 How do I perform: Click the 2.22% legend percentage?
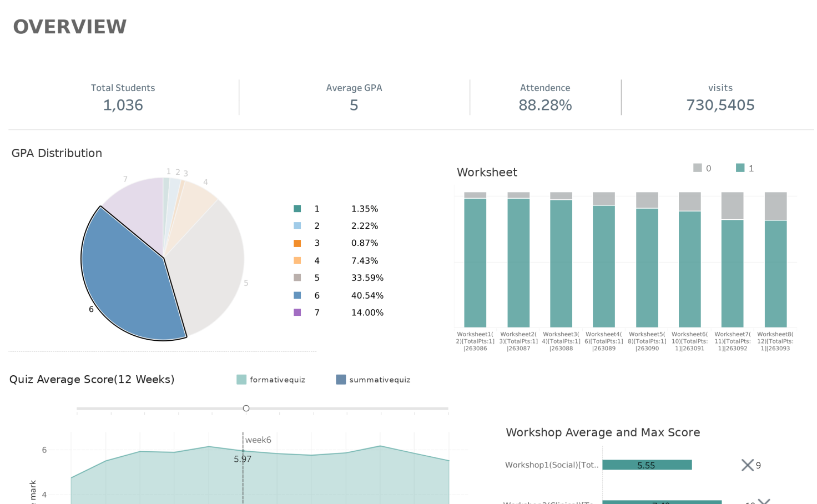coord(365,226)
